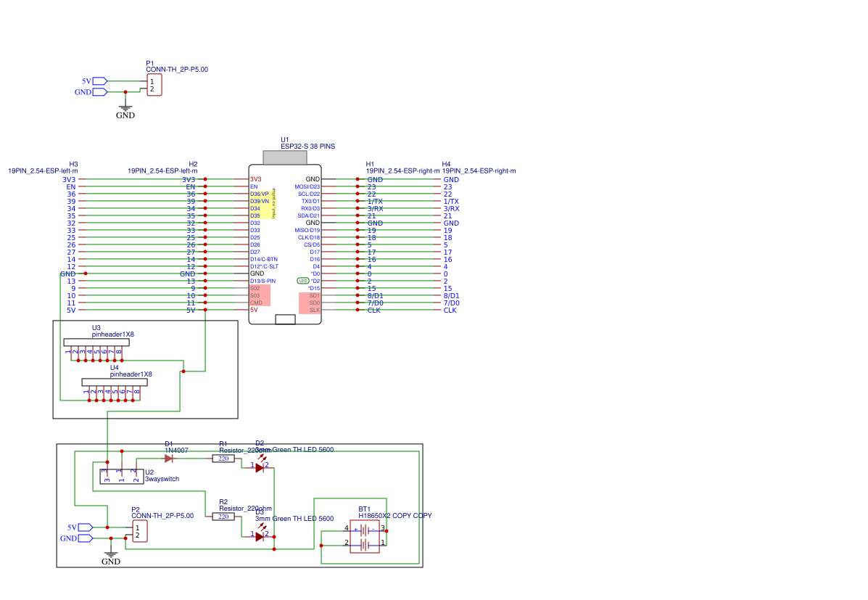This screenshot has height=600, width=868.
Task: Click the 1N4007 part label
Action: pyautogui.click(x=177, y=451)
